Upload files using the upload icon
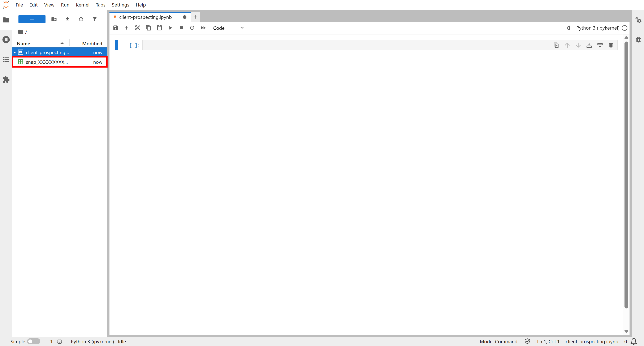 coord(67,19)
